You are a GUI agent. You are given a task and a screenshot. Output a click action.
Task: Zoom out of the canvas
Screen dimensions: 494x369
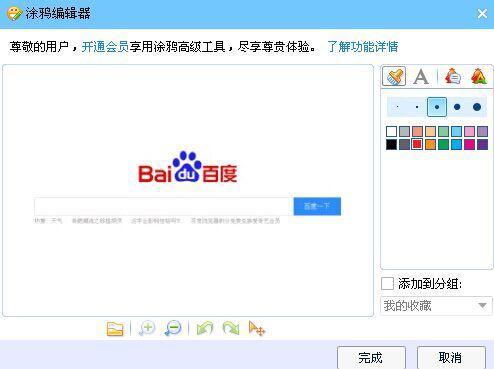click(173, 329)
